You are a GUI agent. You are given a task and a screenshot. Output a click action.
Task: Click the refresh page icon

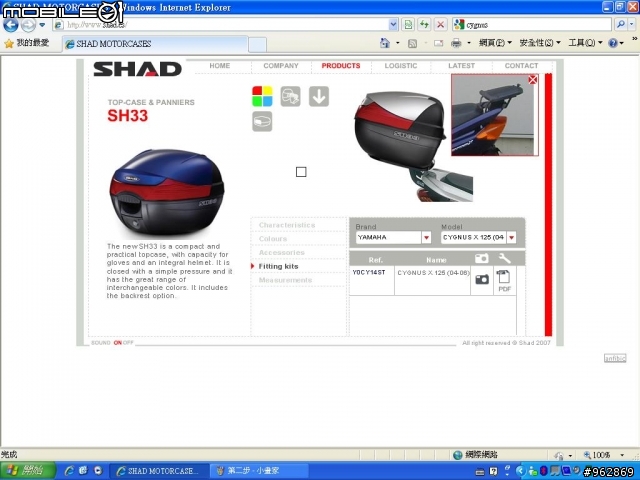click(424, 24)
